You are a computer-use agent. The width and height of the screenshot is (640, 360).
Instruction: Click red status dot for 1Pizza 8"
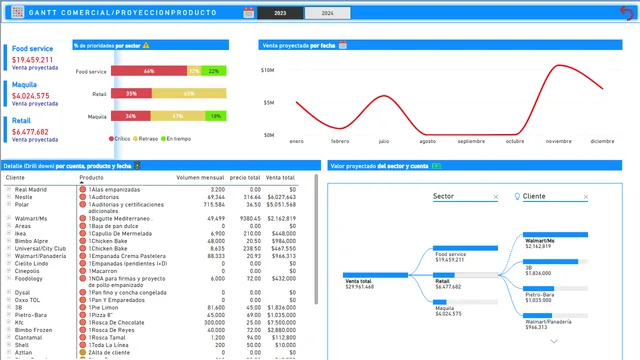click(x=82, y=315)
